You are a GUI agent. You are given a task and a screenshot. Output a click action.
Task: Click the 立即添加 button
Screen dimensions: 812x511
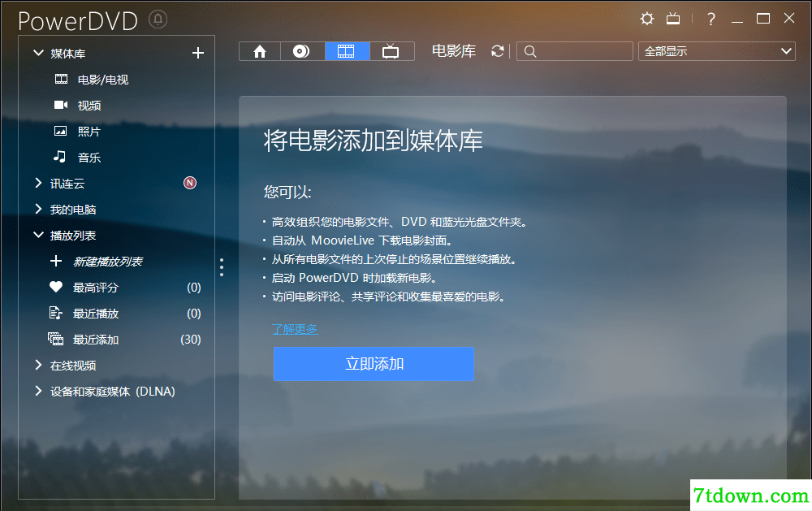374,364
